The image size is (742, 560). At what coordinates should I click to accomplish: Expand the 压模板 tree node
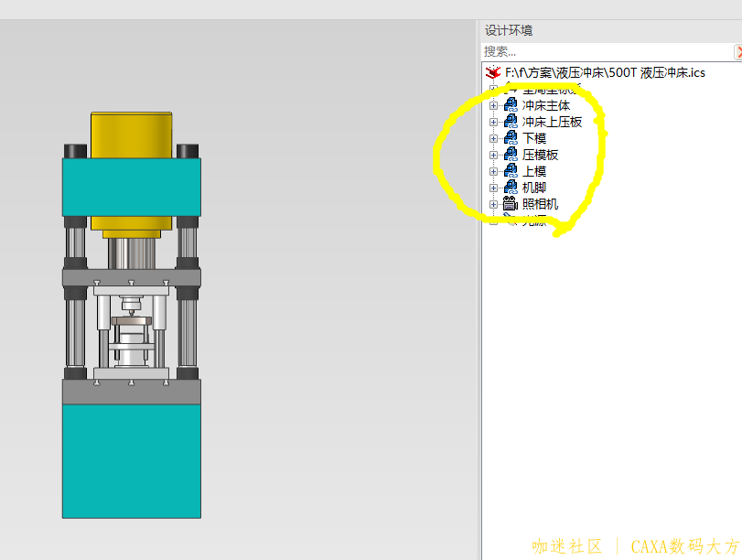(493, 156)
